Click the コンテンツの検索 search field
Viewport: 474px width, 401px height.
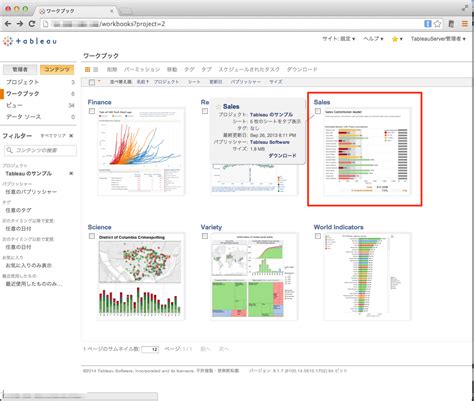[x=40, y=150]
